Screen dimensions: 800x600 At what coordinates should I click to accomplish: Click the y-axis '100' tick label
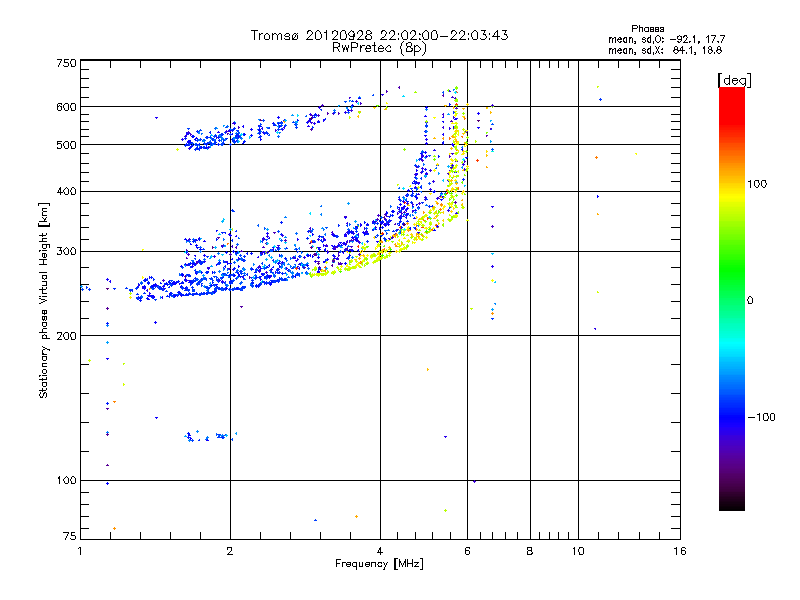click(x=66, y=481)
